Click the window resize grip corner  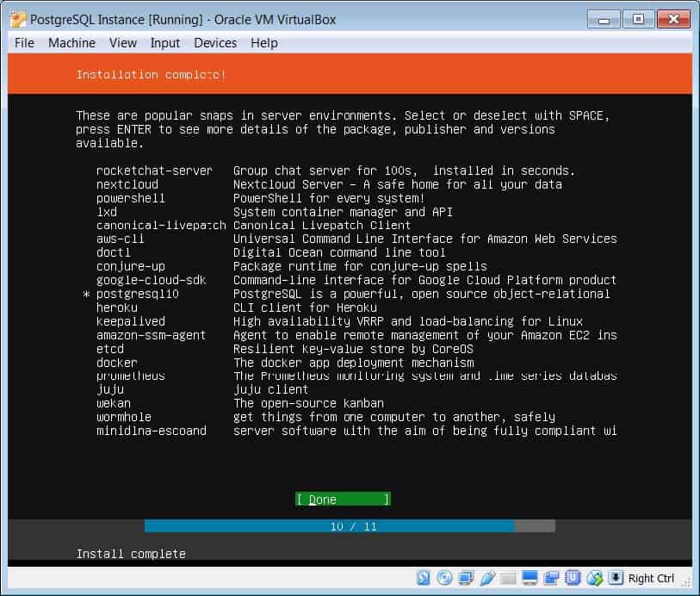685,581
